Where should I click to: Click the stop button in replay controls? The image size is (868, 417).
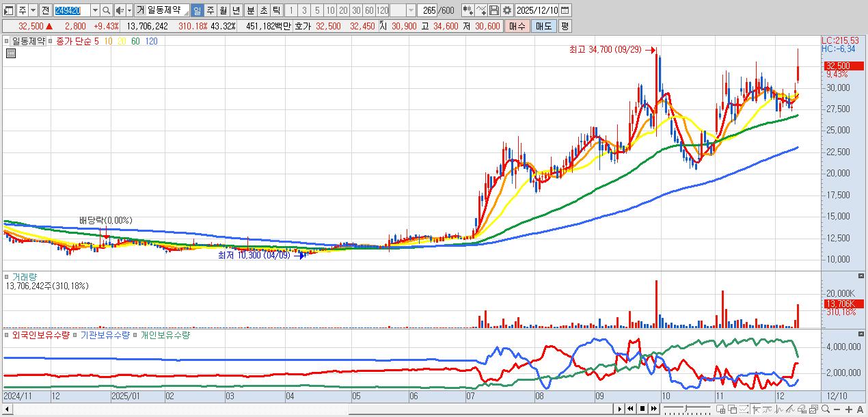pyautogui.click(x=642, y=409)
